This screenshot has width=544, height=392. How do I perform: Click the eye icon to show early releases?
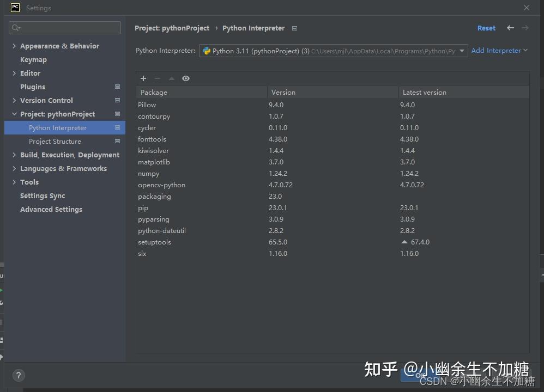coord(186,78)
